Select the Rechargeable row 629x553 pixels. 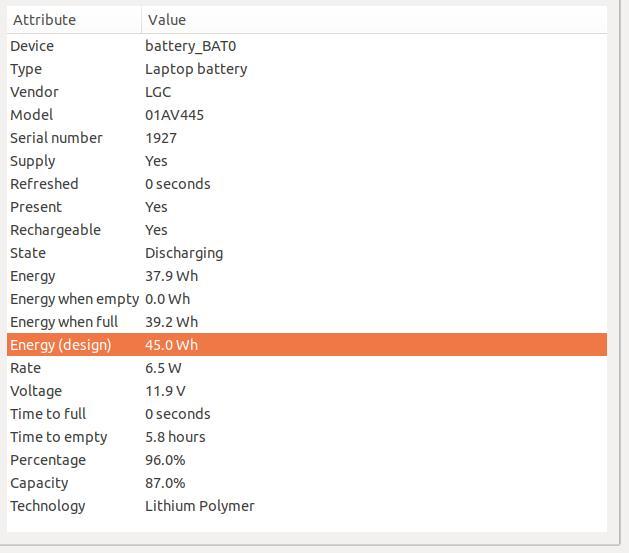[307, 230]
